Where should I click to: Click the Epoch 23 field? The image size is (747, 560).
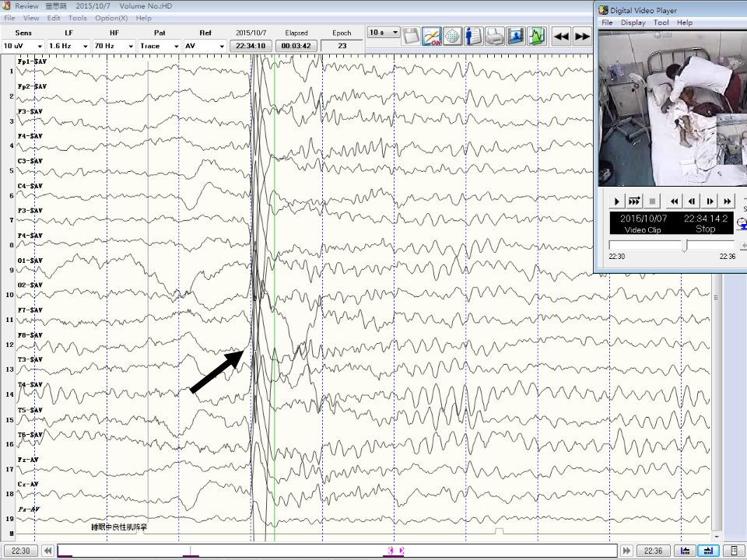[342, 46]
